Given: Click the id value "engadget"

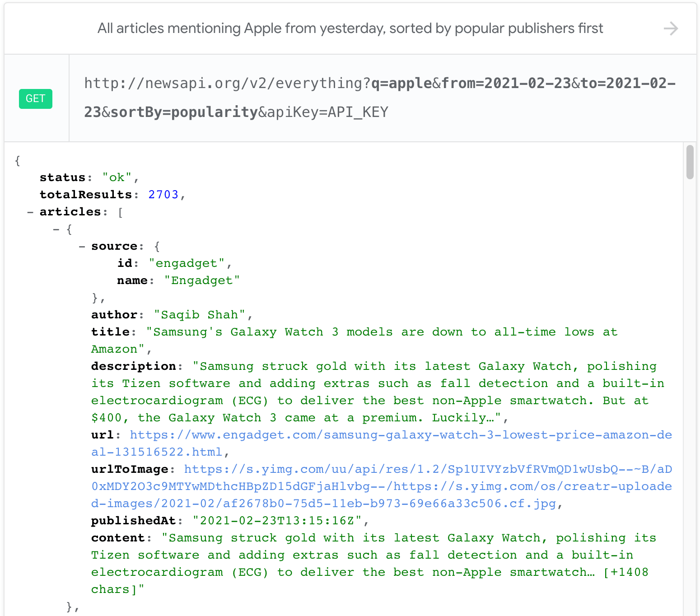Looking at the screenshot, I should (187, 263).
